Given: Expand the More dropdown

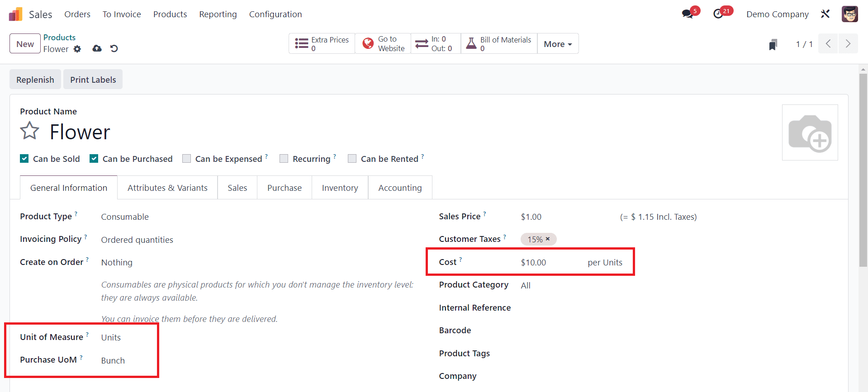Looking at the screenshot, I should 558,44.
